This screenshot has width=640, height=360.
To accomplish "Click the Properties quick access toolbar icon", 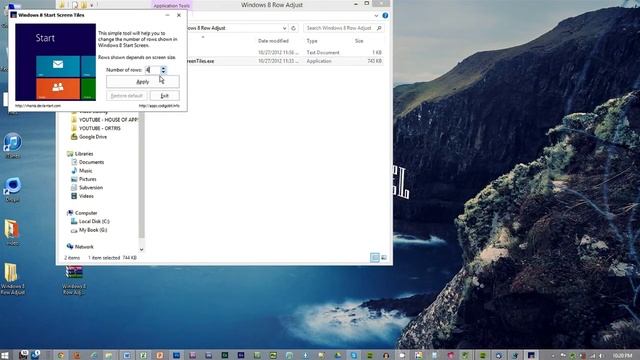I will (x=75, y=5).
